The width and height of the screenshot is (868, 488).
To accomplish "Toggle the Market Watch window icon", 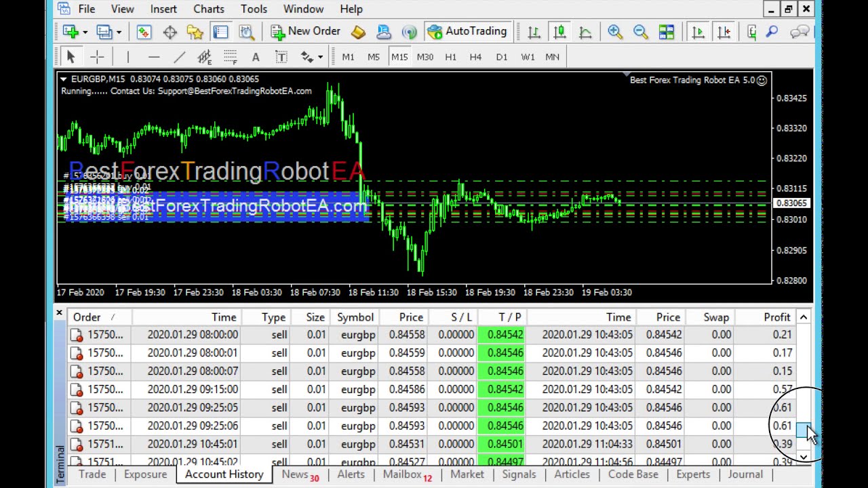I will coord(144,31).
